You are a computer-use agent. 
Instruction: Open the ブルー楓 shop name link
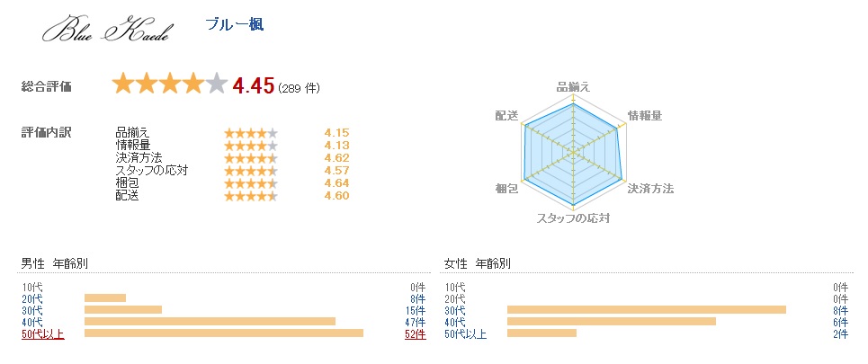[235, 24]
